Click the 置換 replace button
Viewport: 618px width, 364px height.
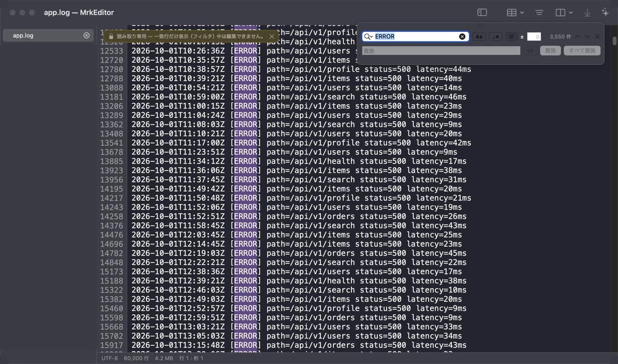[550, 51]
